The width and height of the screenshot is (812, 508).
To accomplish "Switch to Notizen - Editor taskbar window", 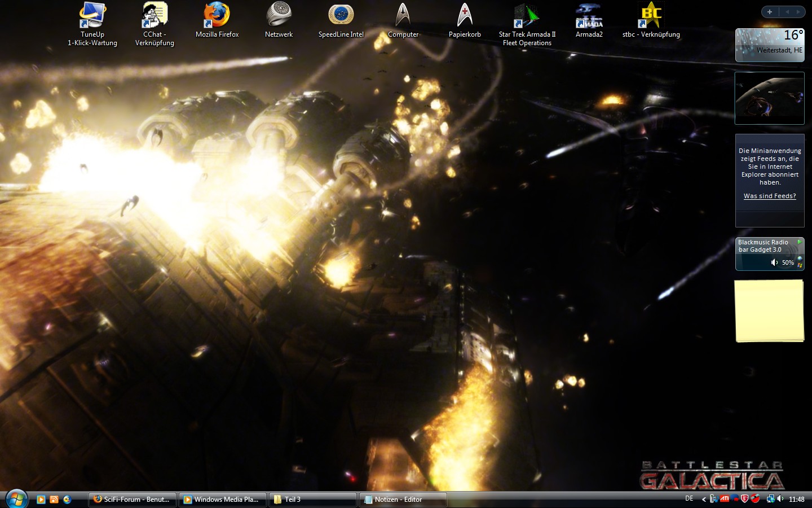I will (403, 500).
